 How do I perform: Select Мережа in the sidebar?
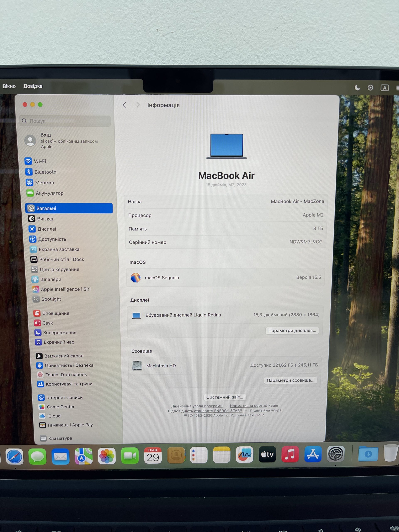click(40, 182)
